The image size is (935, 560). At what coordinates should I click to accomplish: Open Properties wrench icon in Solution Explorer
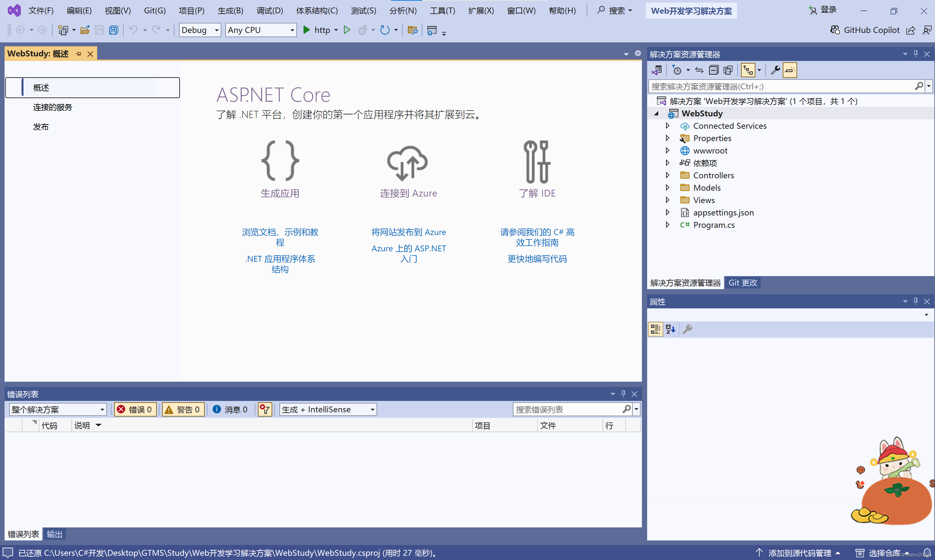pos(775,70)
